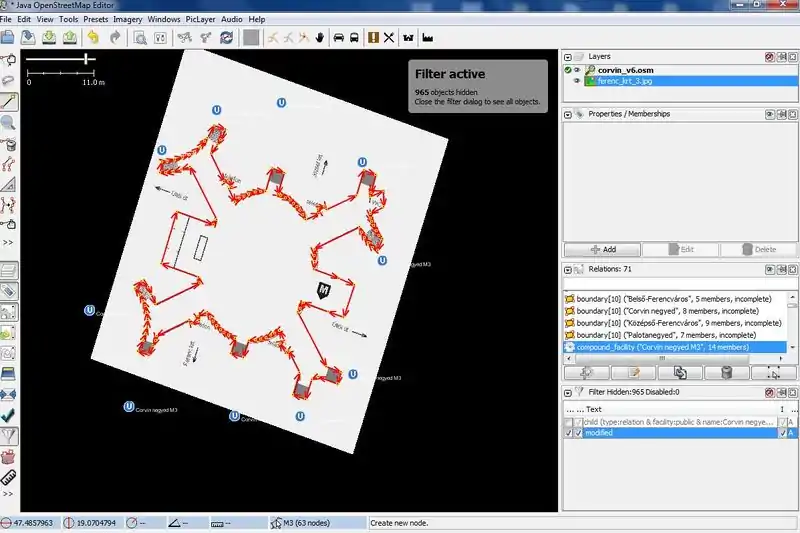Collapse the Layers panel
The width and height of the screenshot is (800, 533).
tap(569, 57)
